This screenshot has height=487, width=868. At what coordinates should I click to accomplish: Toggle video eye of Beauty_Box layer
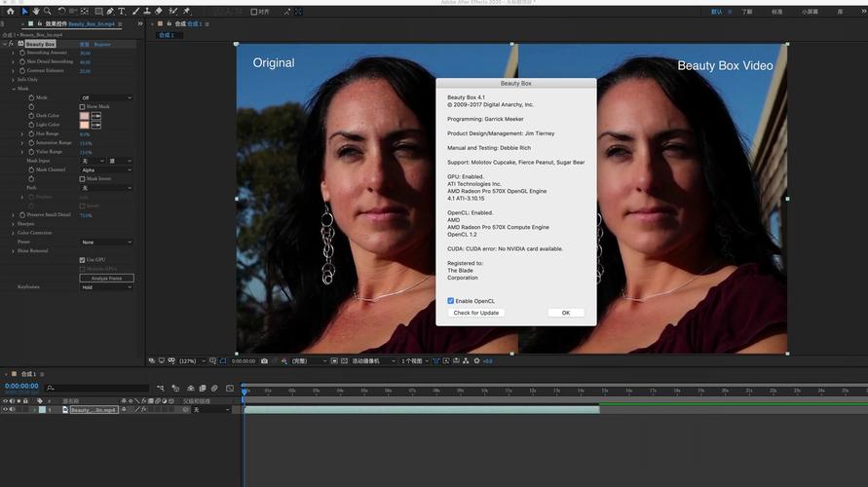[6, 409]
